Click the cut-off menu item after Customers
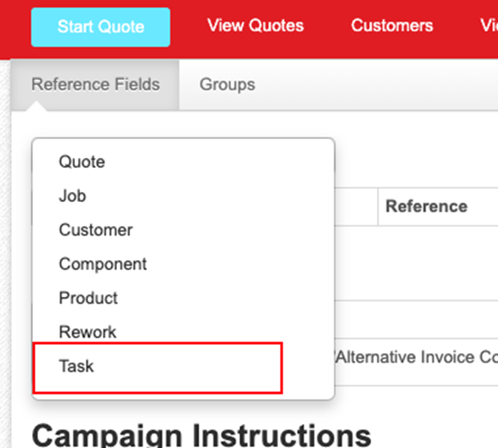This screenshot has height=448, width=498. click(x=489, y=26)
